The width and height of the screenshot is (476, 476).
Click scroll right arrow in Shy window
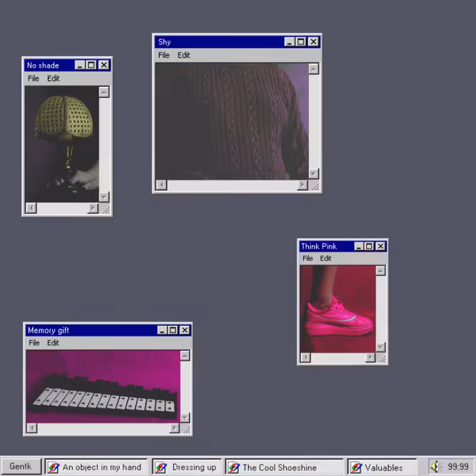click(x=302, y=184)
